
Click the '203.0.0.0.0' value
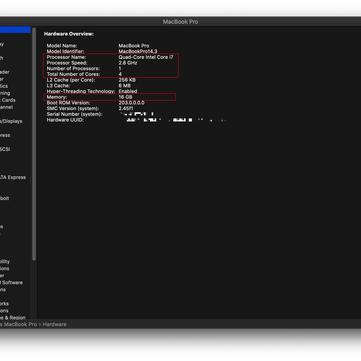(x=131, y=103)
